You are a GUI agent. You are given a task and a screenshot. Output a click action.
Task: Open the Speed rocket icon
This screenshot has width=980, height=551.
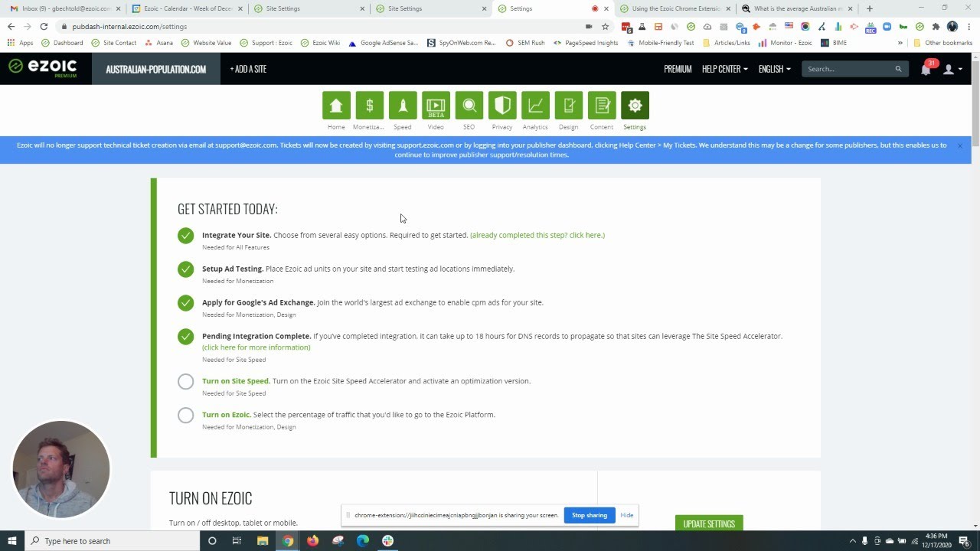pyautogui.click(x=403, y=106)
